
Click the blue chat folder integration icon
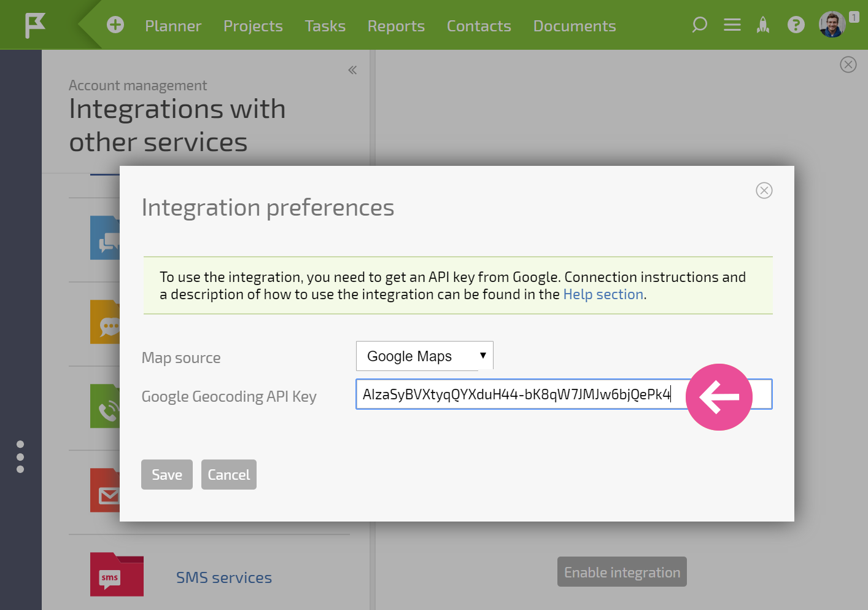coord(105,238)
